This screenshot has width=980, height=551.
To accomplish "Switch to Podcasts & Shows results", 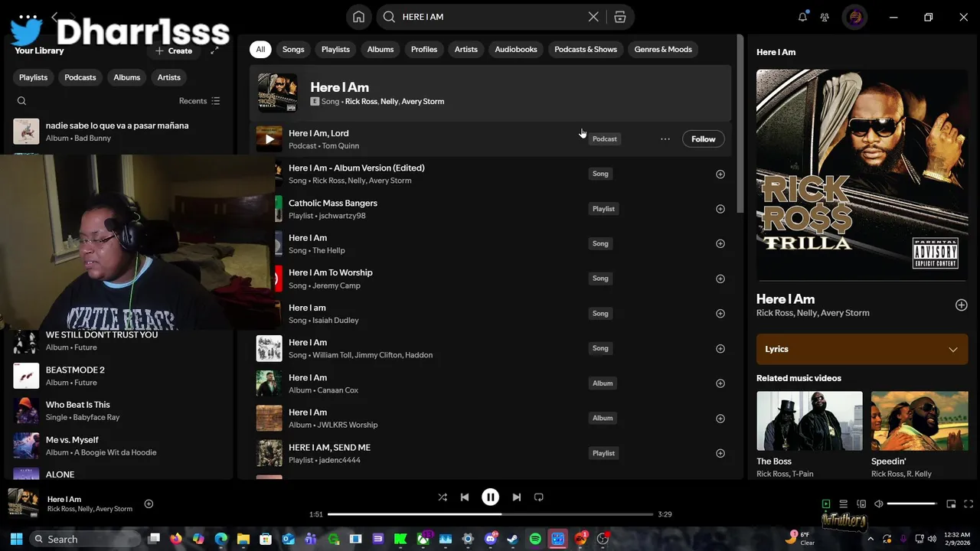I will 586,50.
